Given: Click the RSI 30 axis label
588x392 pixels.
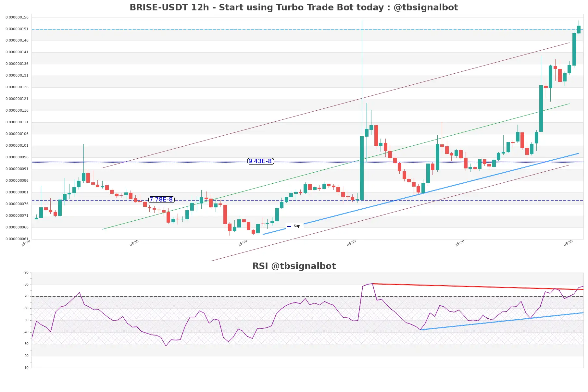Looking at the screenshot, I should point(26,344).
